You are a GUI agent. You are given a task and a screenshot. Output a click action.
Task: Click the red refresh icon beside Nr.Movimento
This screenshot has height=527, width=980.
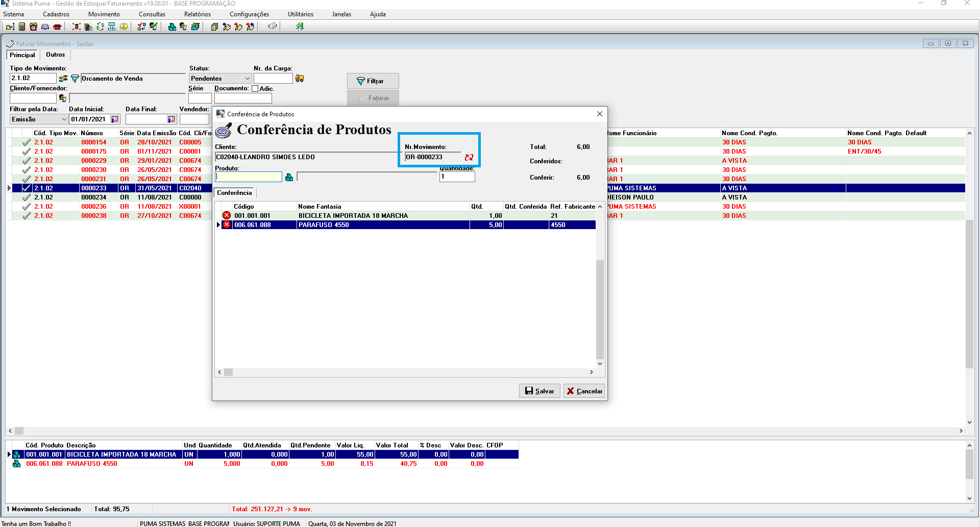(x=469, y=158)
